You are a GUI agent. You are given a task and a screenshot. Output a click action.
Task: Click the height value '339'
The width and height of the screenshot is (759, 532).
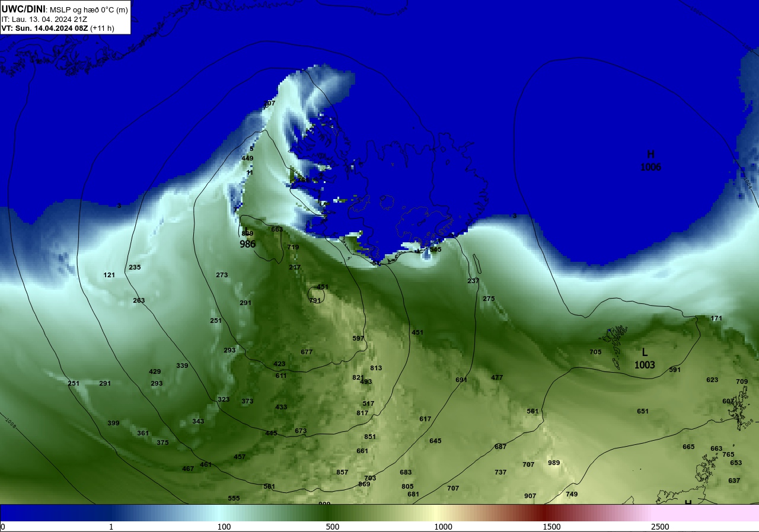point(182,366)
